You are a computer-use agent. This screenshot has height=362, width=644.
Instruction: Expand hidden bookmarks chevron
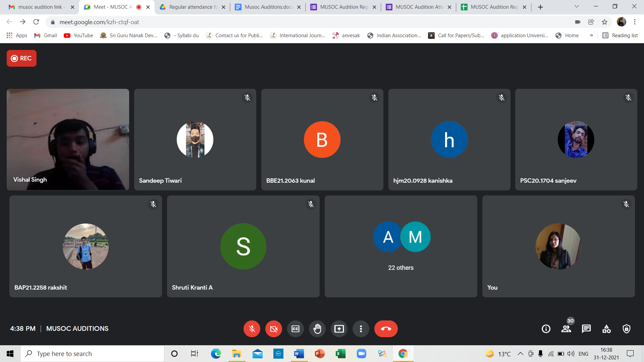click(591, 36)
